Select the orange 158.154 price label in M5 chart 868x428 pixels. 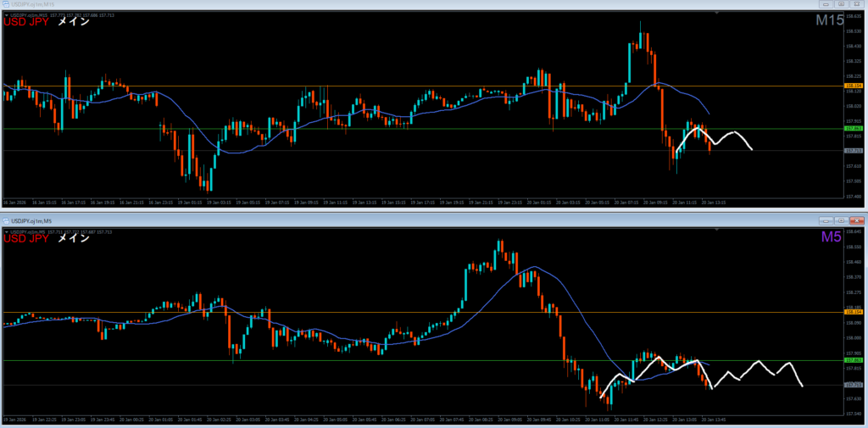click(853, 312)
